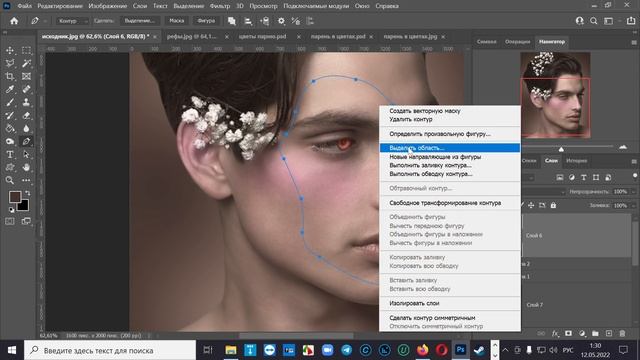Add layer mask at panel bottom

point(568,333)
